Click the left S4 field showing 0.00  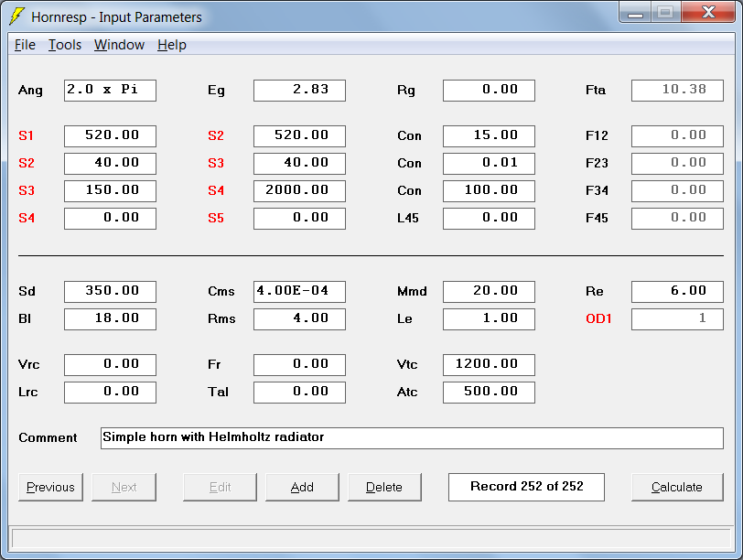(x=110, y=219)
